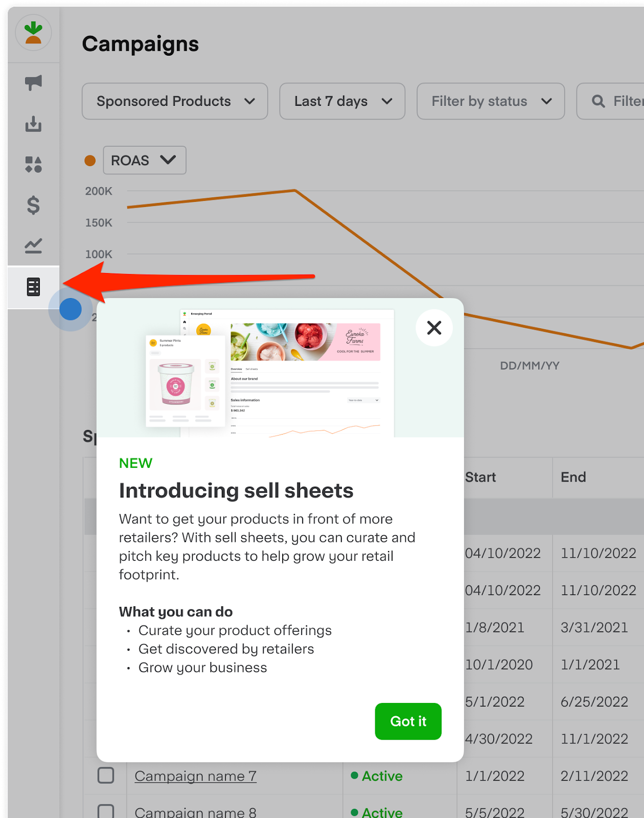Click the 5/30/2022 end date cell
Viewport: 644px width, 818px height.
[594, 812]
